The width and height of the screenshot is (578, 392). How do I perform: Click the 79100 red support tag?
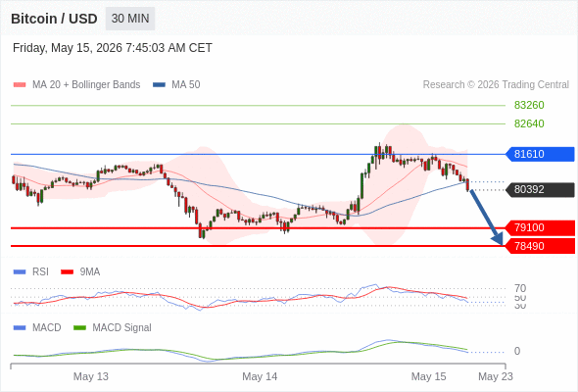540,228
